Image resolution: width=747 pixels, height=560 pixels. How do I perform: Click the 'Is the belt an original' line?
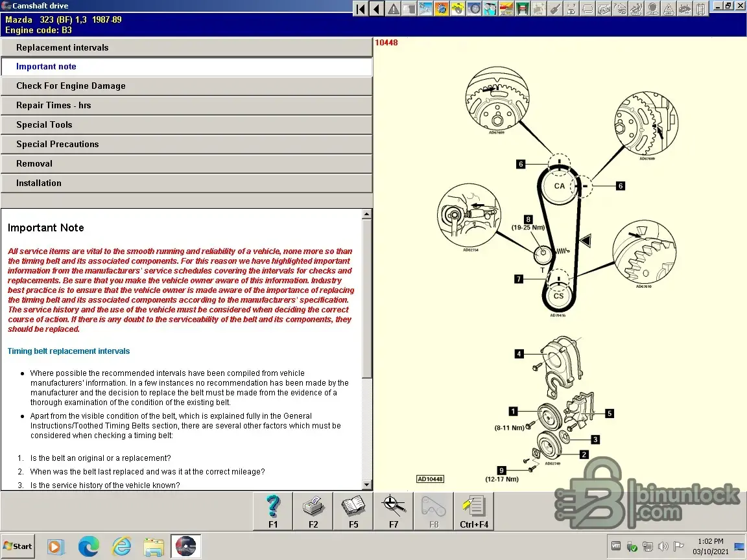point(101,458)
